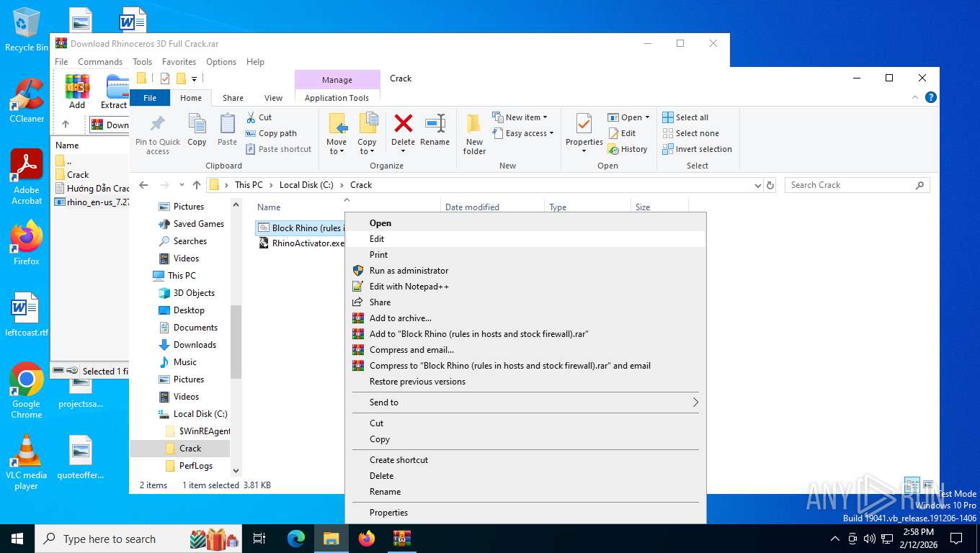Select Local Disk (C:) in navigation pane
Screen dimensions: 980x553
[x=192, y=414]
